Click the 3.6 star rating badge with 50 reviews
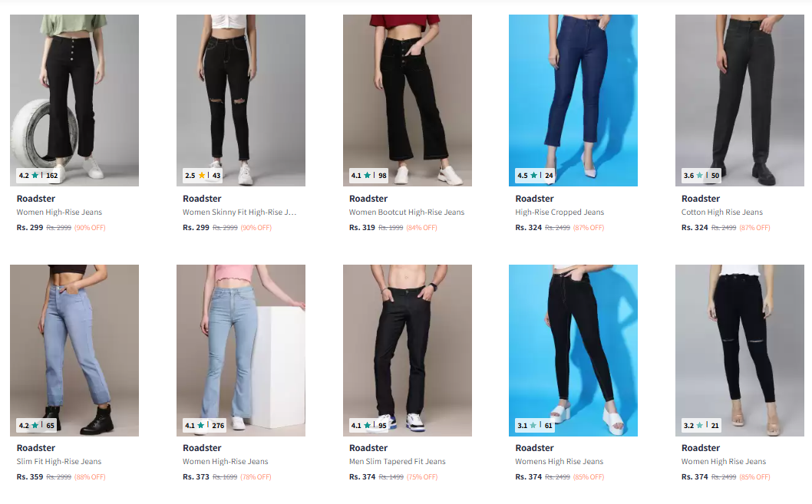Viewport: 812px width, 504px height. 701,176
